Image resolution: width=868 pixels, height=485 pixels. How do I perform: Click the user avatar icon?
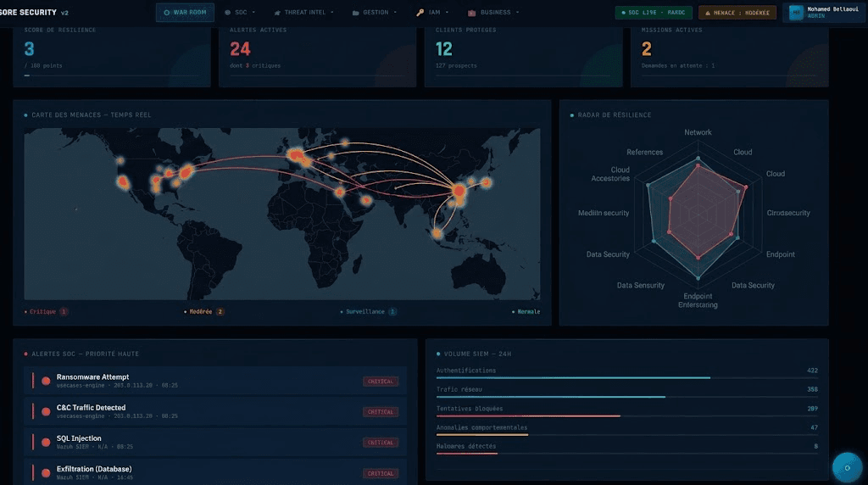(796, 12)
